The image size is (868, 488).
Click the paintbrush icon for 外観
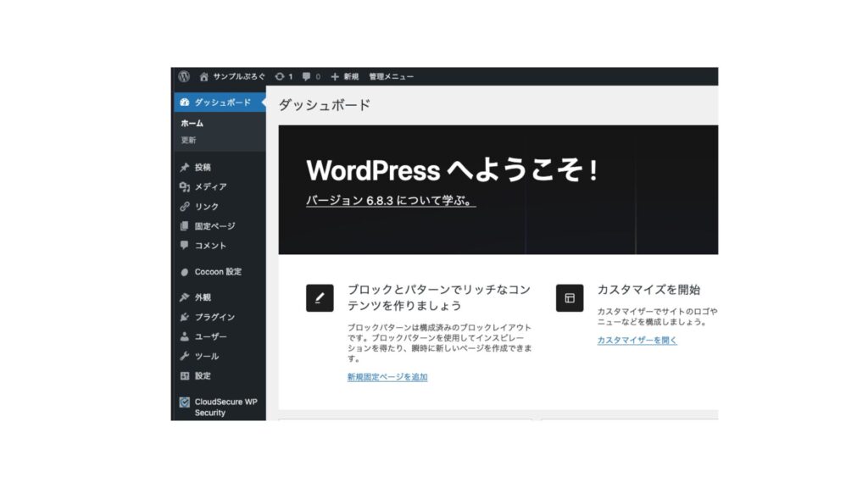(185, 297)
